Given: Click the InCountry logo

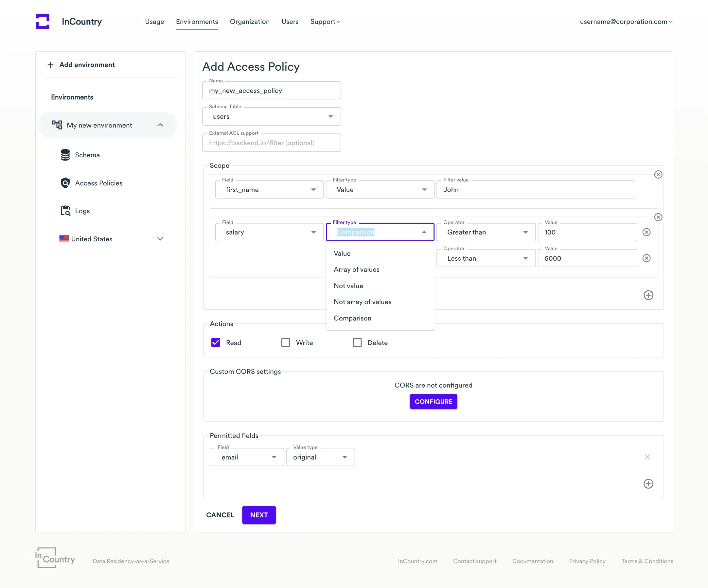Looking at the screenshot, I should (x=43, y=21).
